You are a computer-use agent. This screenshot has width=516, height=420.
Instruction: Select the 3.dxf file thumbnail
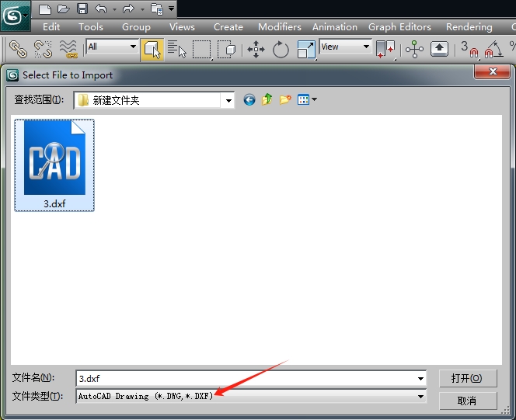(x=54, y=165)
